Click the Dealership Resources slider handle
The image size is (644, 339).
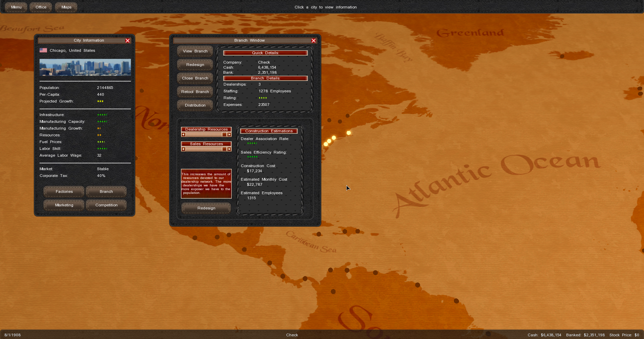click(224, 135)
